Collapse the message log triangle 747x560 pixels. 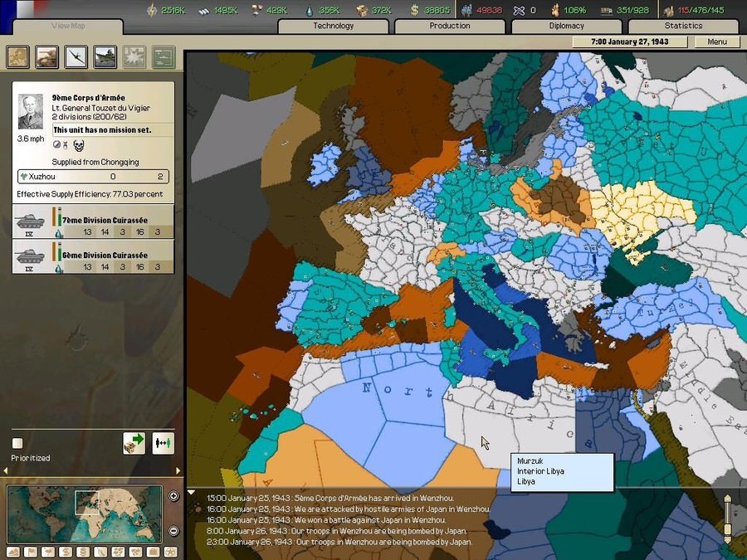[192, 494]
